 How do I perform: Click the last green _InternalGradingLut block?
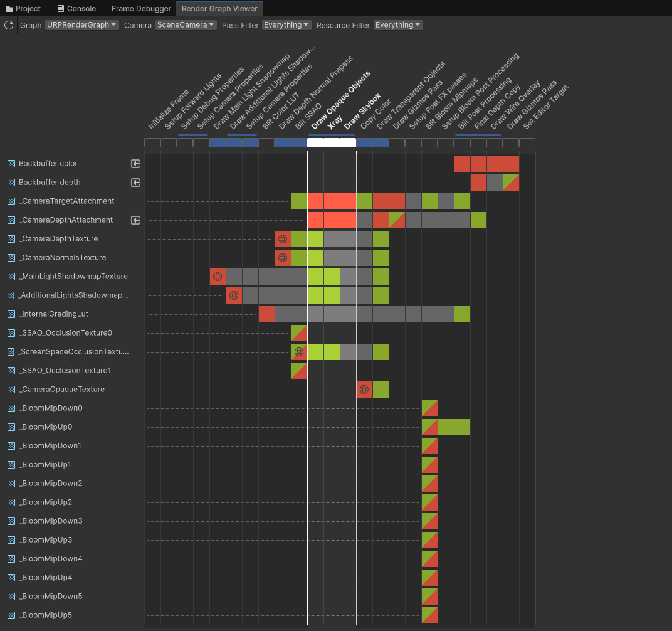pos(462,314)
